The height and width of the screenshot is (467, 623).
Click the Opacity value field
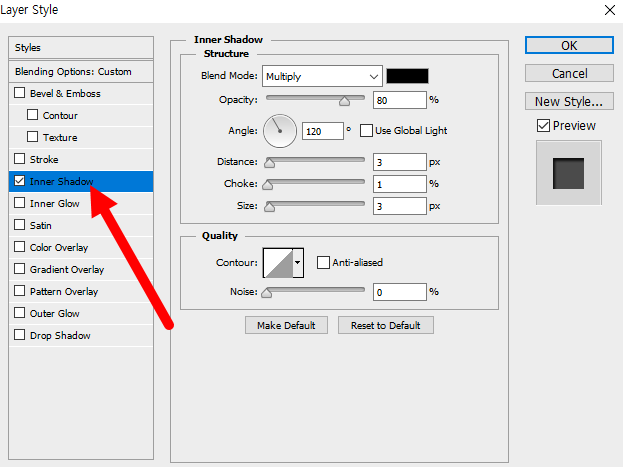pyautogui.click(x=400, y=100)
